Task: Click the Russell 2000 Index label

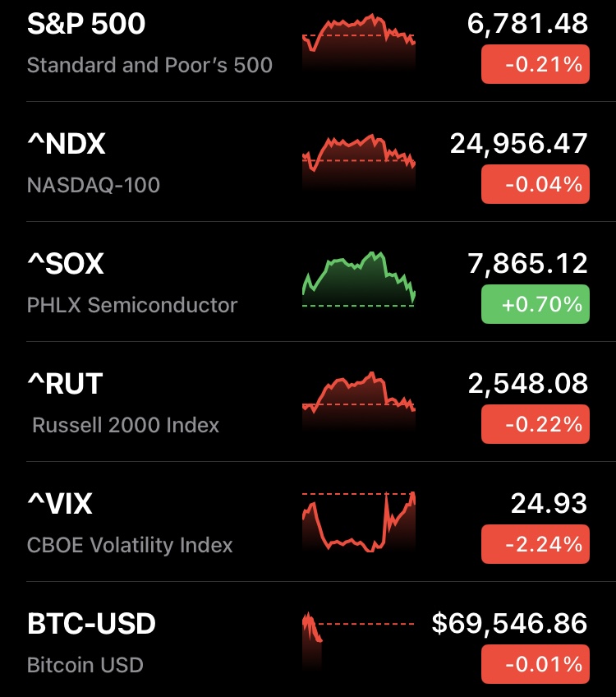Action: coord(126,425)
